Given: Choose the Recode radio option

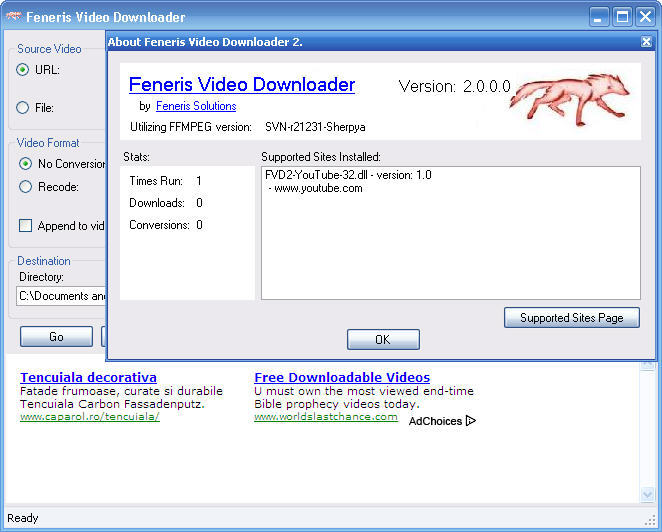Looking at the screenshot, I should tap(25, 187).
